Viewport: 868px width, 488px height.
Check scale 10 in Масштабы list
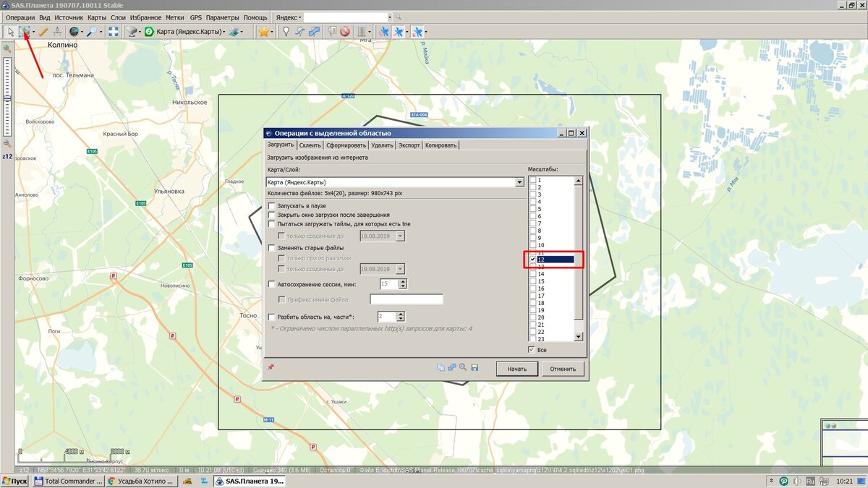click(x=533, y=245)
